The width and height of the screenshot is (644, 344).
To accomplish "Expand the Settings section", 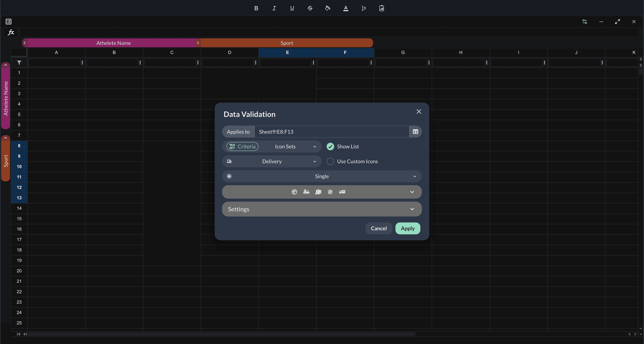I will pyautogui.click(x=322, y=209).
